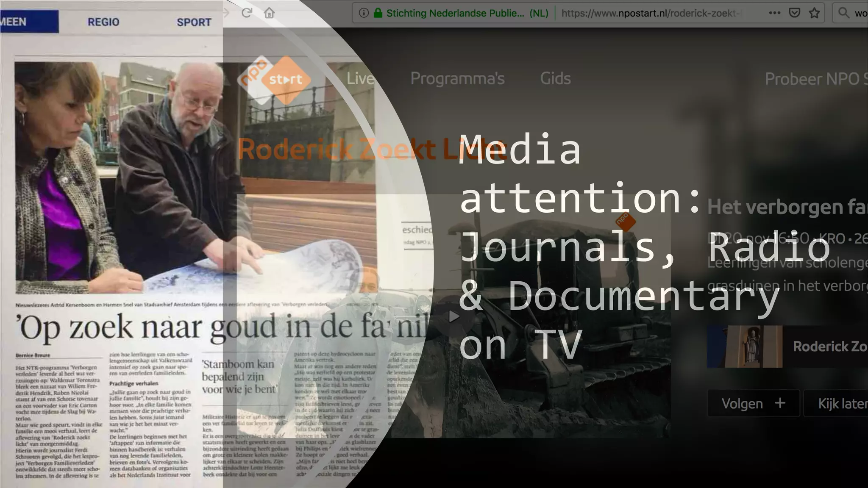The image size is (868, 488).
Task: Save page to Pocket icon
Action: (x=794, y=13)
